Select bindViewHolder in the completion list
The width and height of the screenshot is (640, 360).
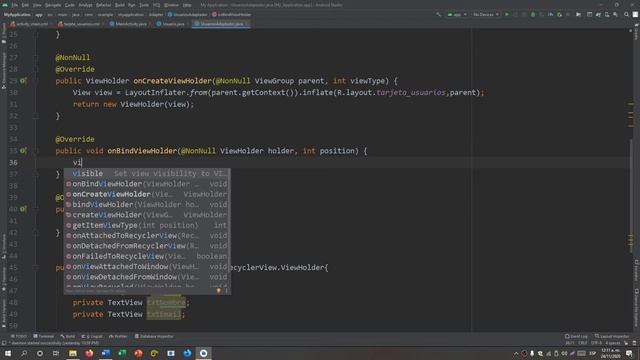147,204
